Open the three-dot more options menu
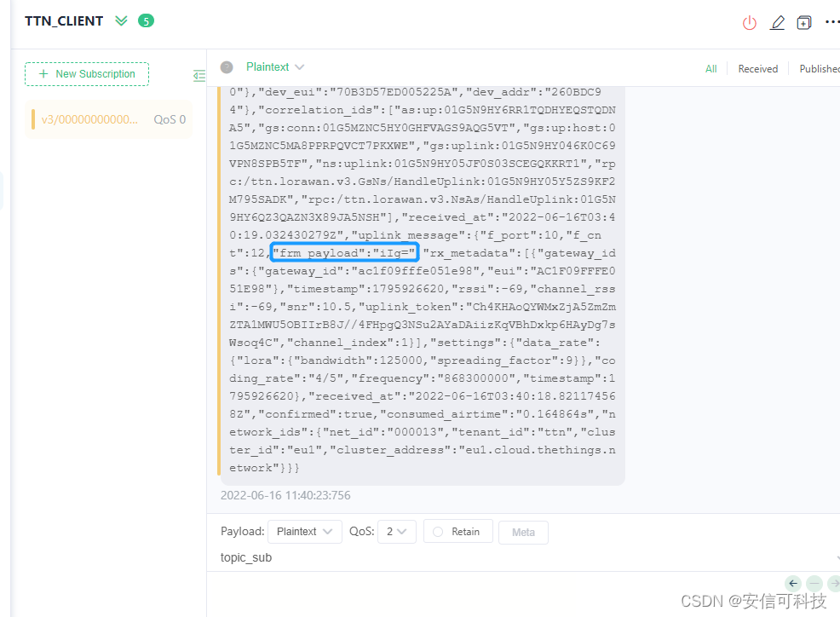Screen dimensions: 840x617 832,22
